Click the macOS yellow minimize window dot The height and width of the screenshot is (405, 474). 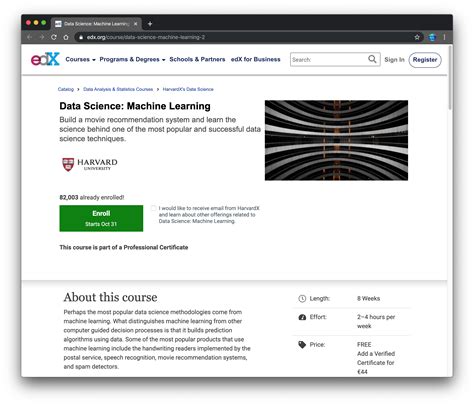click(x=36, y=23)
